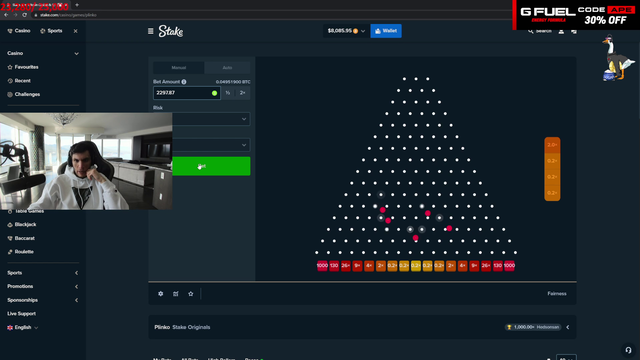This screenshot has height=360, width=640.
Task: Click the Stake logo
Action: pos(171,31)
